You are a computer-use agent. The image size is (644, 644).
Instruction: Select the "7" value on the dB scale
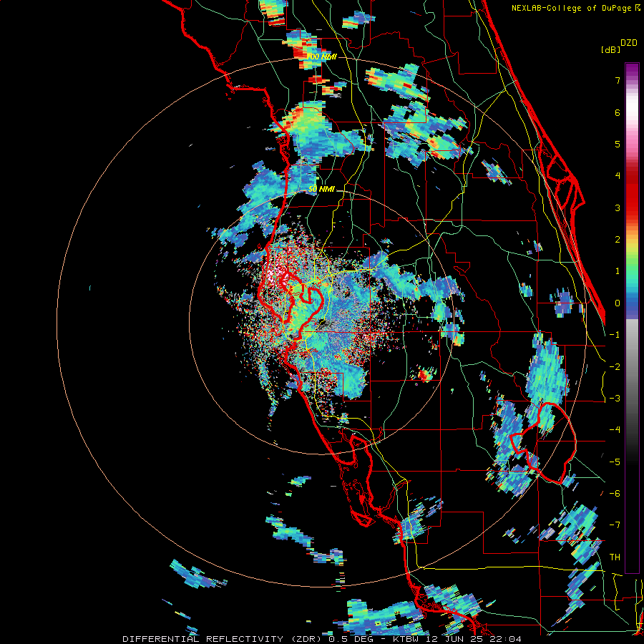point(618,80)
